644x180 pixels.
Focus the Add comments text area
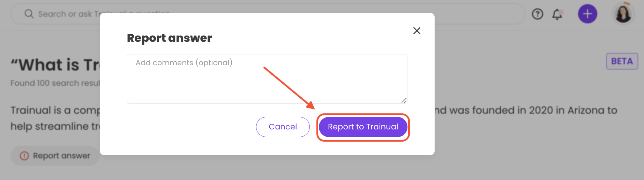tap(267, 79)
